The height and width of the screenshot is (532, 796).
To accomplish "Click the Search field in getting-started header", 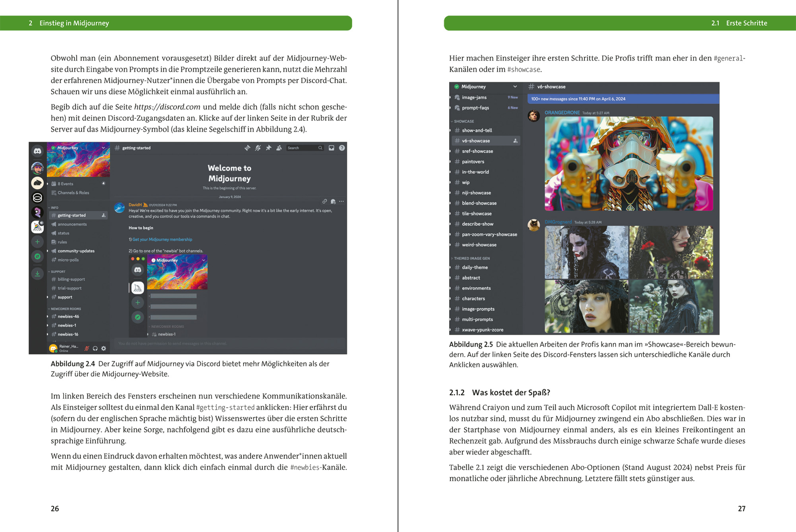I will [305, 148].
